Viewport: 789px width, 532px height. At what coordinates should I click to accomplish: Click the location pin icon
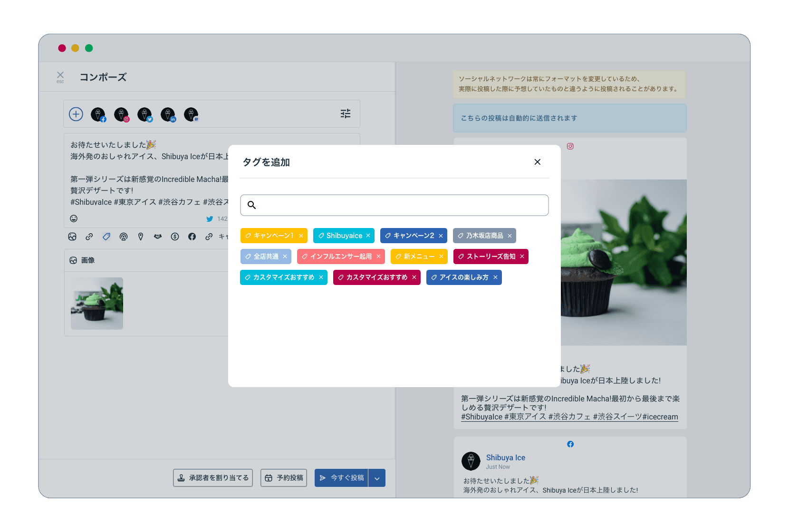(141, 237)
